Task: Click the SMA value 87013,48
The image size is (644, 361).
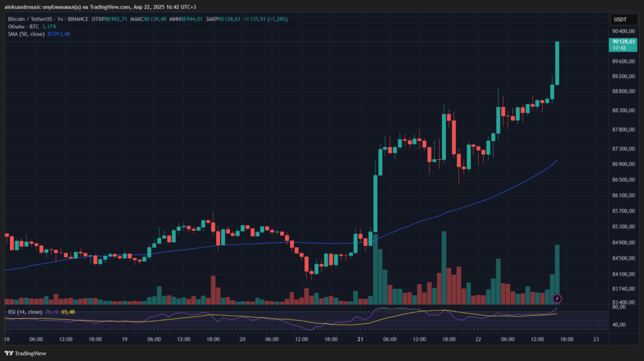Action: tap(58, 34)
